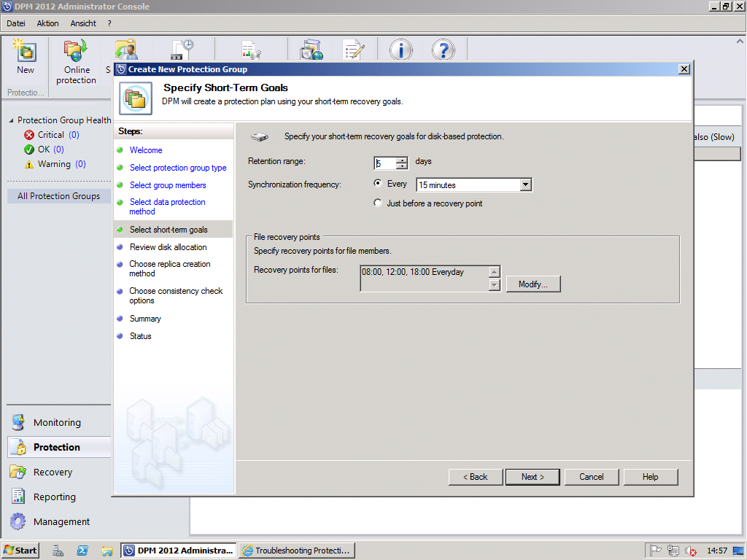Screen dimensions: 747x560
Task: Open the Windows Start menu
Action: coord(20,551)
